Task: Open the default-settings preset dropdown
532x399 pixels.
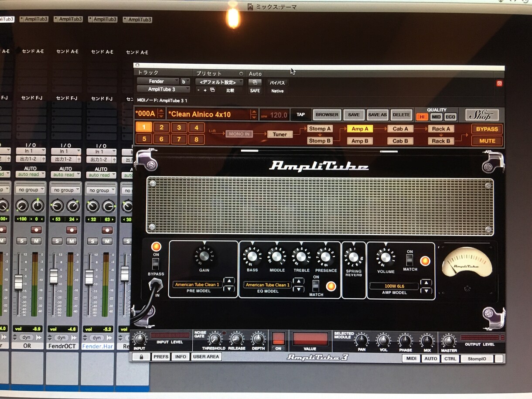Action: (x=219, y=82)
